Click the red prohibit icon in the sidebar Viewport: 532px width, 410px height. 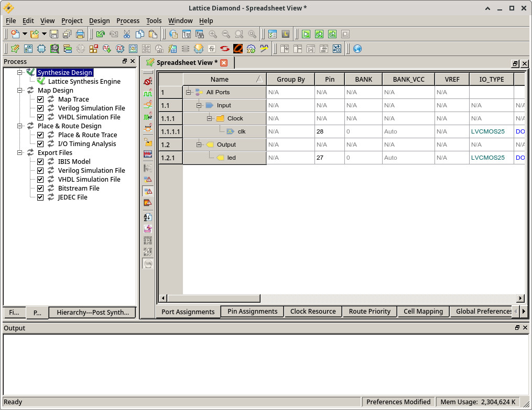pyautogui.click(x=148, y=81)
